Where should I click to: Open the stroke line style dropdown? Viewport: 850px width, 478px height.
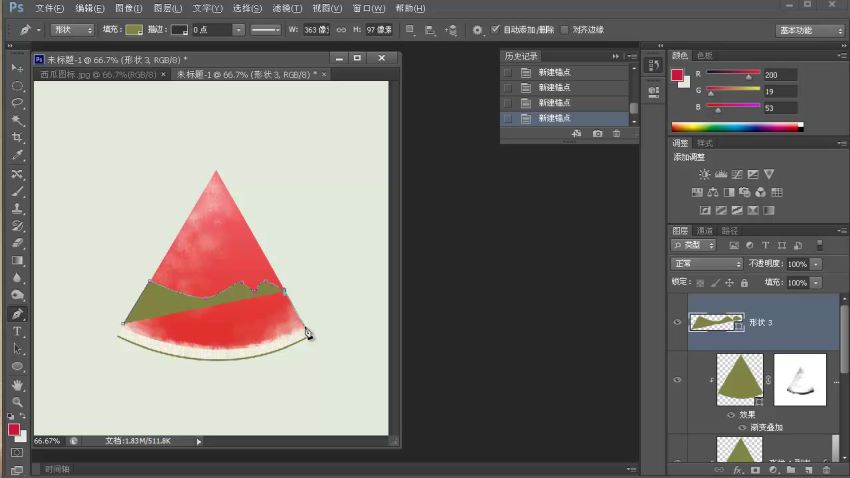click(x=266, y=30)
